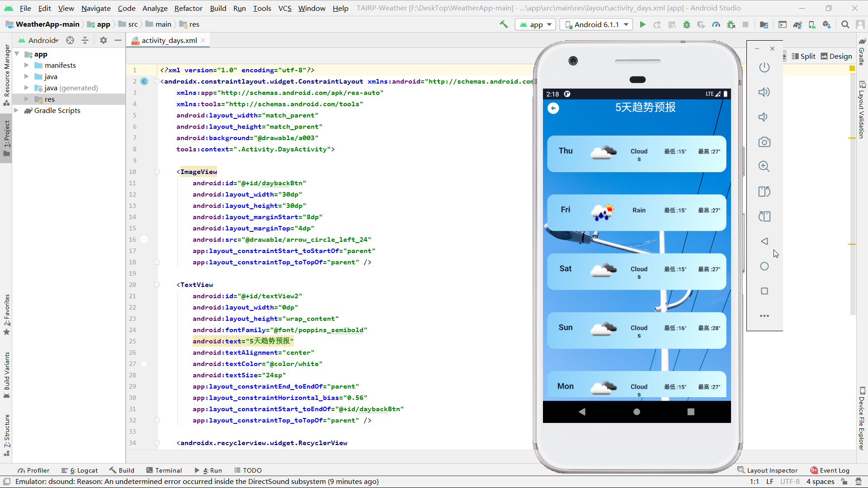This screenshot has width=868, height=488.
Task: Open Android 6.1.1 device dropdown
Action: pos(596,24)
